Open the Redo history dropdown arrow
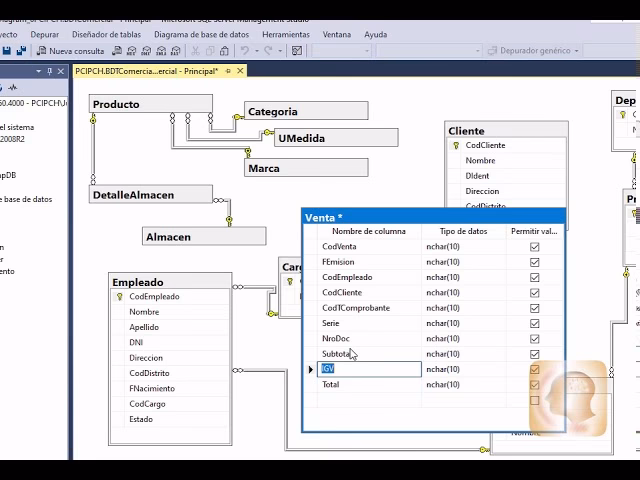Image resolution: width=640 pixels, height=480 pixels. point(280,51)
